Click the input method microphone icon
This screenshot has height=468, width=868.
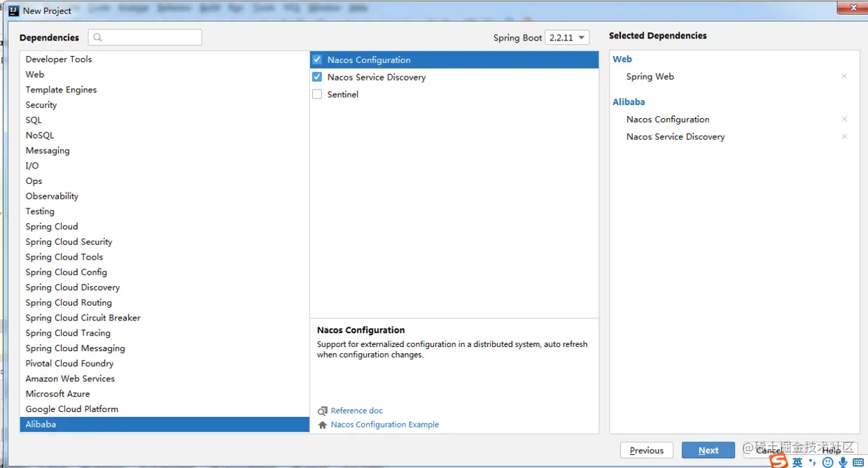pos(843,462)
